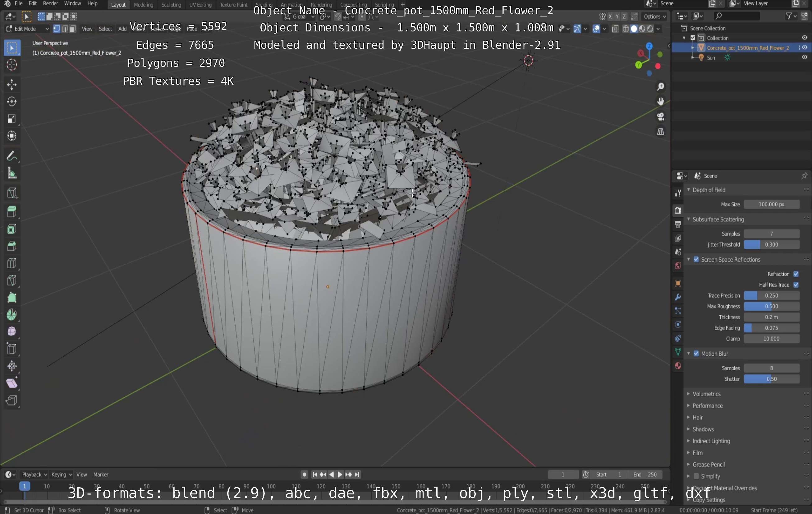Uncheck the Collection checkbox in outliner
The height and width of the screenshot is (514, 812).
(693, 38)
